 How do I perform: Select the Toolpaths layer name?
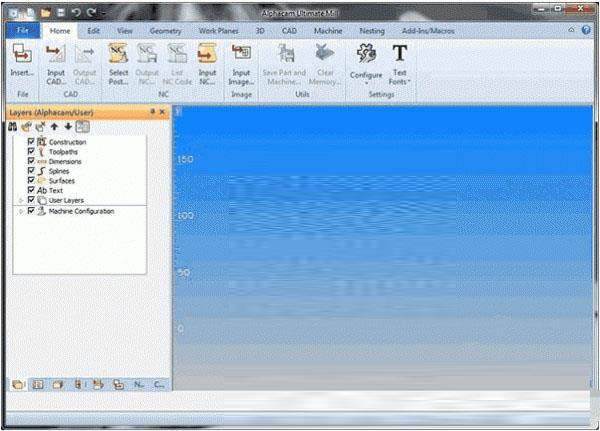[x=63, y=152]
